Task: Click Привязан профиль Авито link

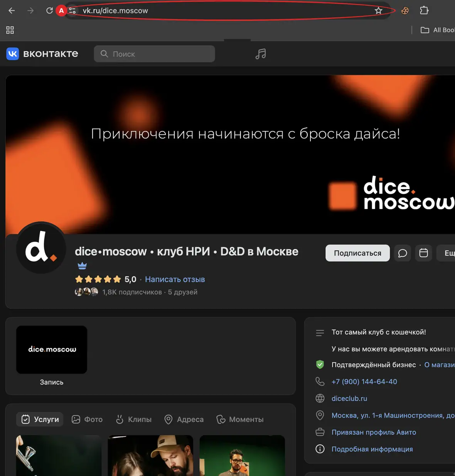Action: (x=374, y=432)
